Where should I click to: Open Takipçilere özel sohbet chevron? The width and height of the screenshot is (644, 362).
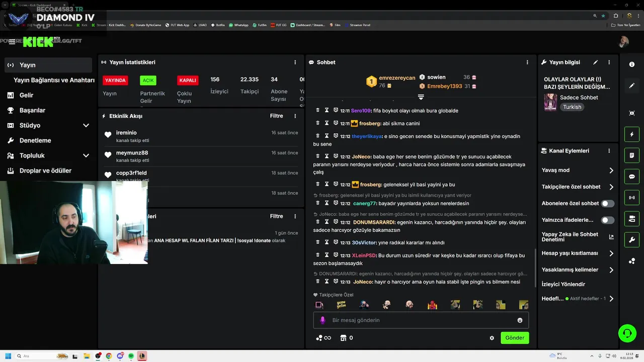coord(611,187)
